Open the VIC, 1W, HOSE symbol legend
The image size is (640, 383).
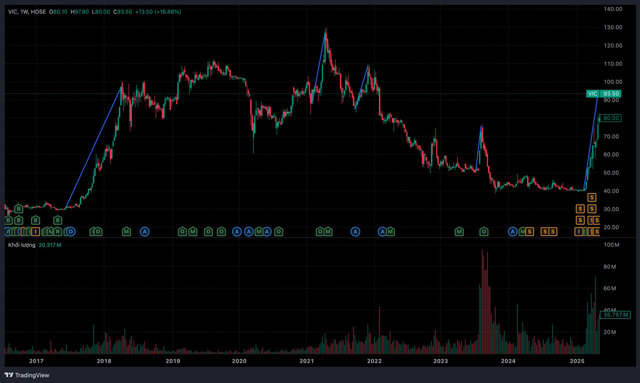27,12
